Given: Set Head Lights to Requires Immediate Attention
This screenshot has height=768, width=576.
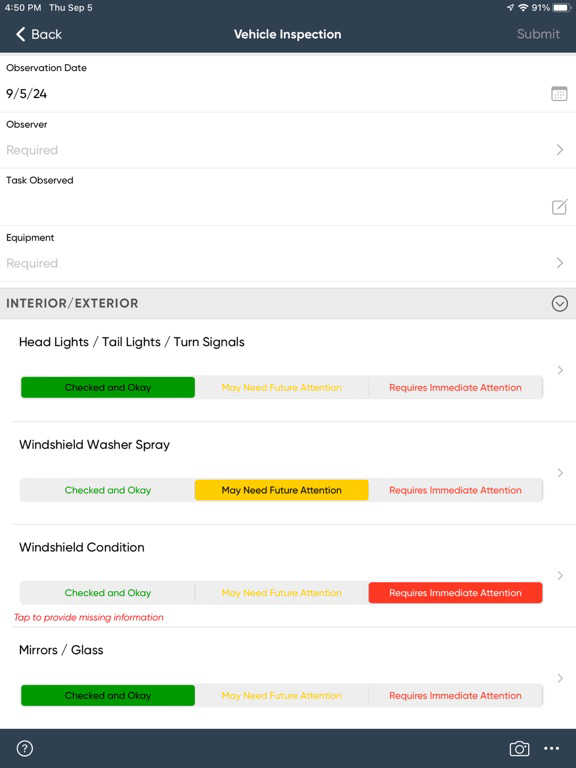Looking at the screenshot, I should pos(456,387).
